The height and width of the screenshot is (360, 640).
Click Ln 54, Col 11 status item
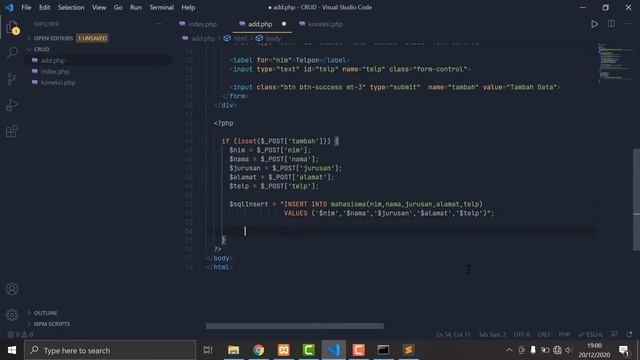pos(453,334)
